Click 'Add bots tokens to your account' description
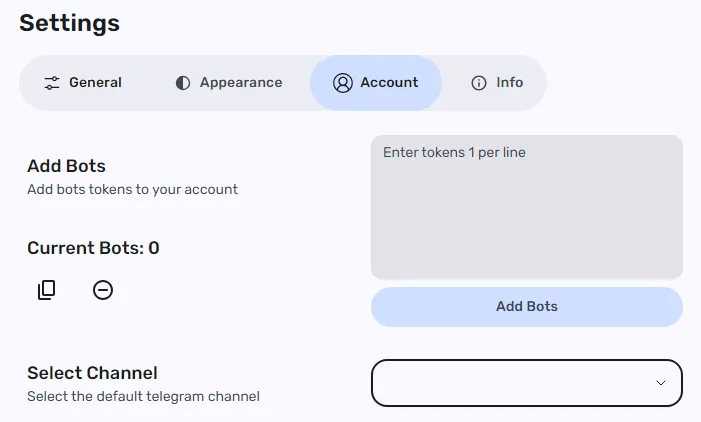The width and height of the screenshot is (701, 422). point(132,189)
